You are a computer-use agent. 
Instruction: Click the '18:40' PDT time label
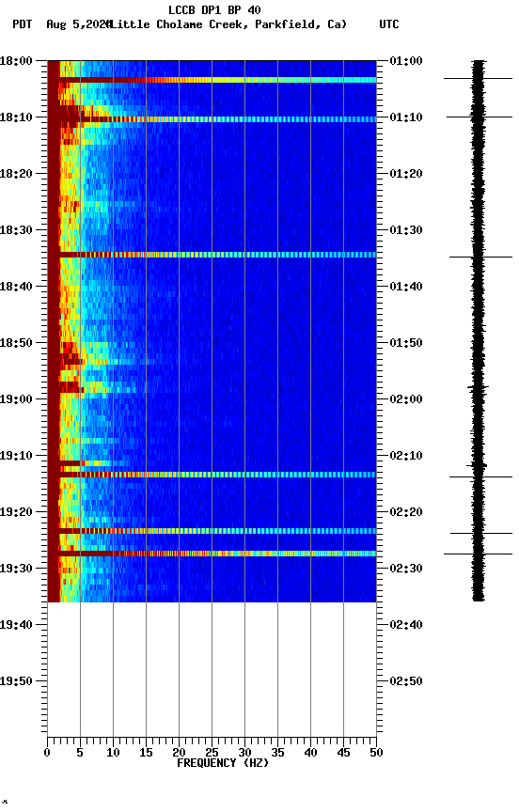16,287
